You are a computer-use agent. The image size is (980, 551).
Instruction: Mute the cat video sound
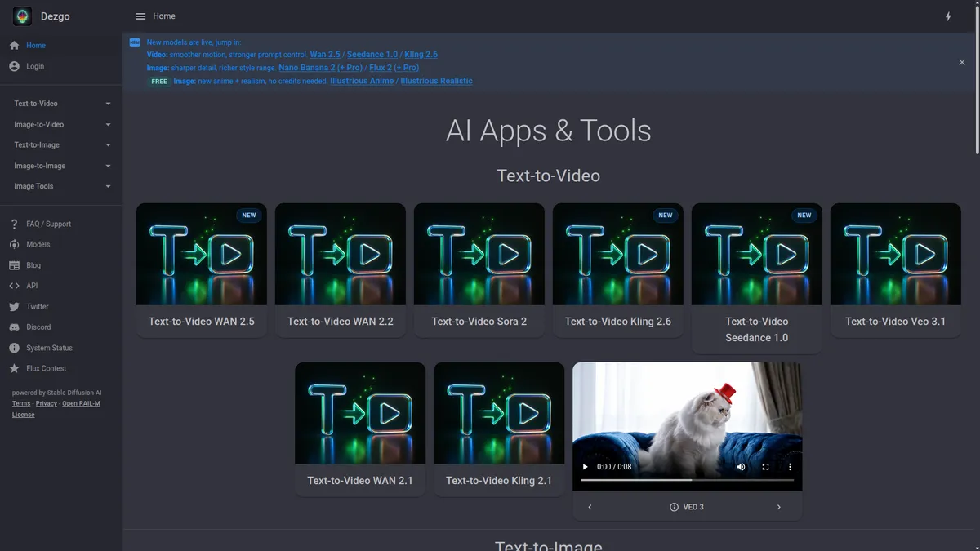(741, 467)
